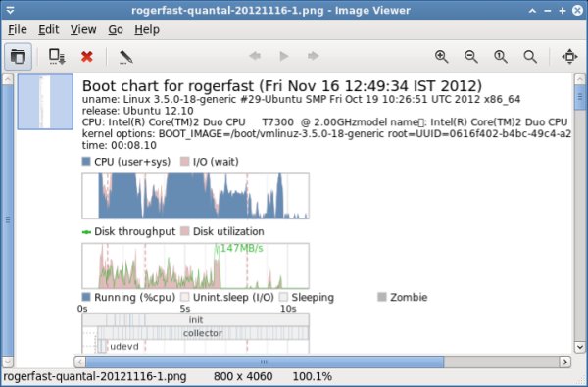Click the thumbnail pane scroll up arrow

coord(8,79)
